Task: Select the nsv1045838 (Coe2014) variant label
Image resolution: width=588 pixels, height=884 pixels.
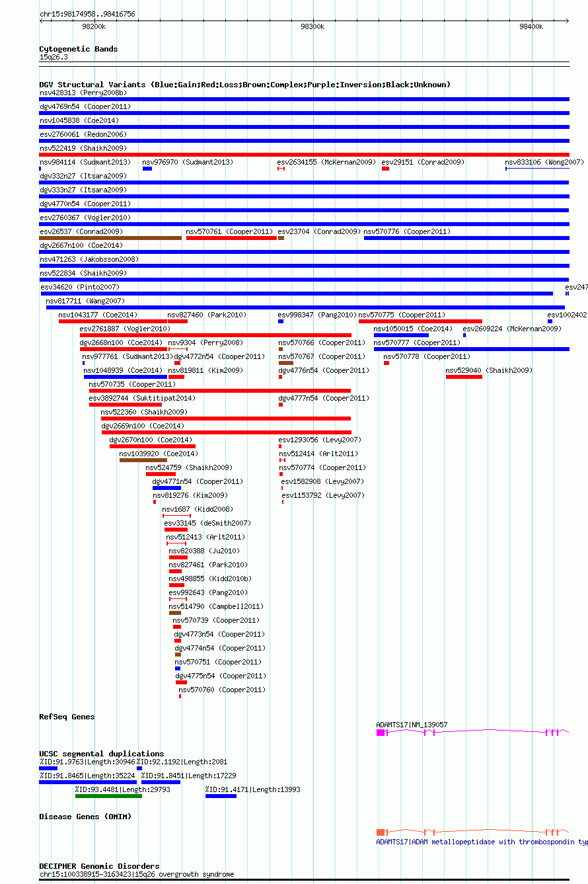Action: coord(79,120)
